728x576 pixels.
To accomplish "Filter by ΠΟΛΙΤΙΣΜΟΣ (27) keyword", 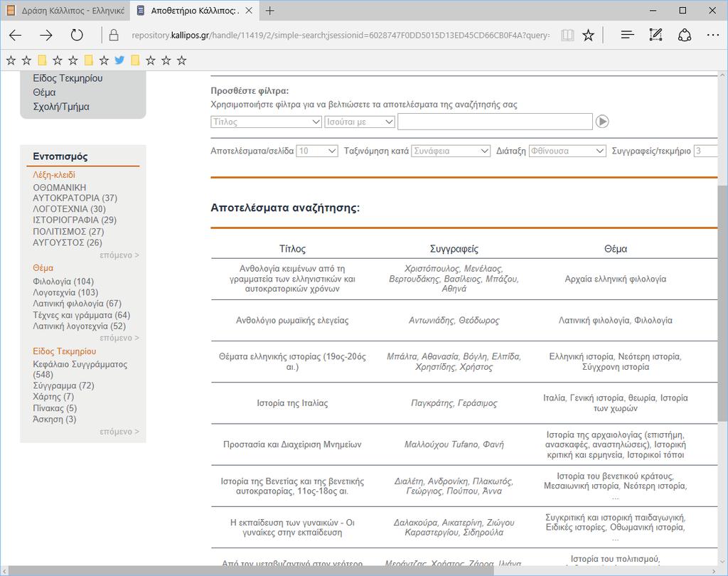I will 68,231.
